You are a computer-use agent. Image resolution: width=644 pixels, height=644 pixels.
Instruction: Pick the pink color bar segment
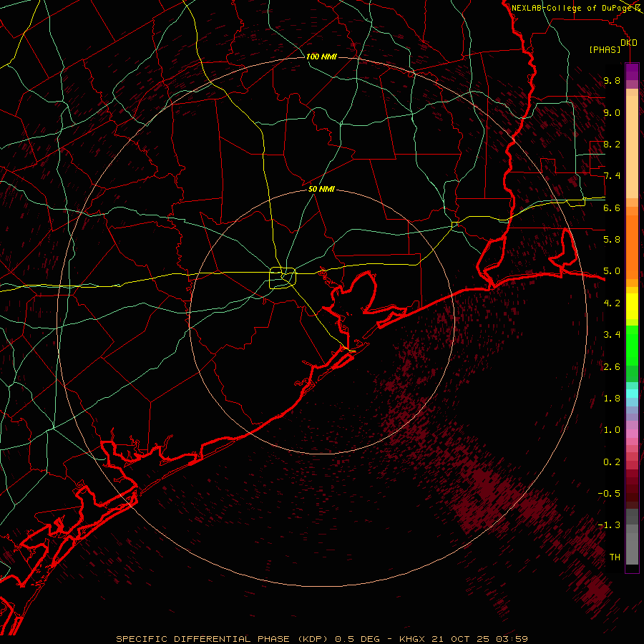coord(632,434)
